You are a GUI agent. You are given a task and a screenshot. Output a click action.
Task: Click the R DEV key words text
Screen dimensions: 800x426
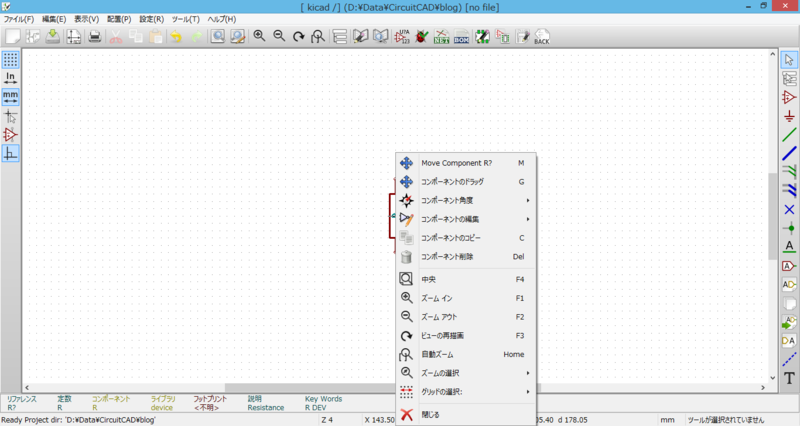click(315, 408)
